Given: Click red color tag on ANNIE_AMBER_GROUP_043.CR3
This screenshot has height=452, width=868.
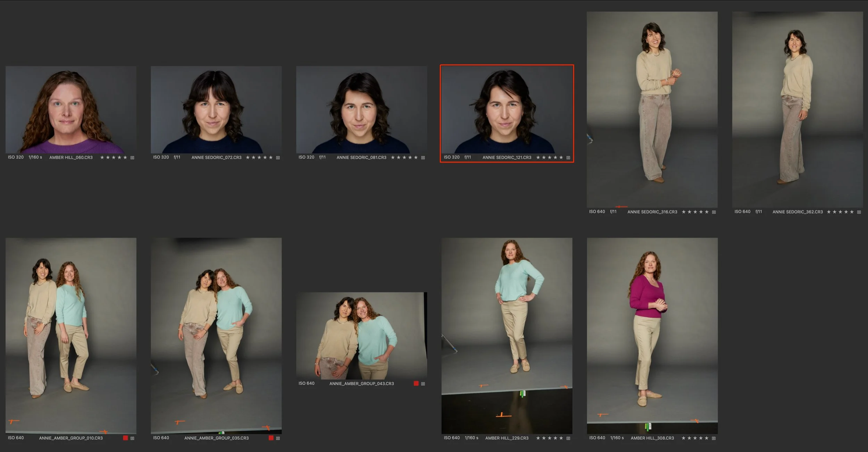Looking at the screenshot, I should coord(416,383).
